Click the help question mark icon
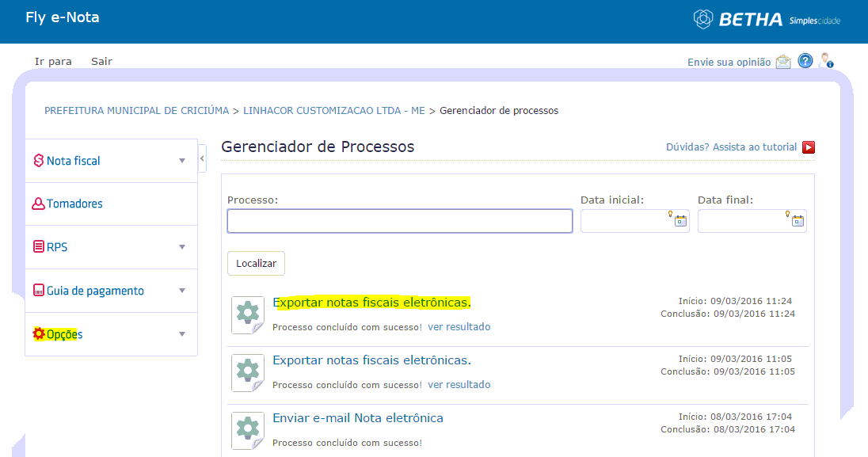 [805, 61]
